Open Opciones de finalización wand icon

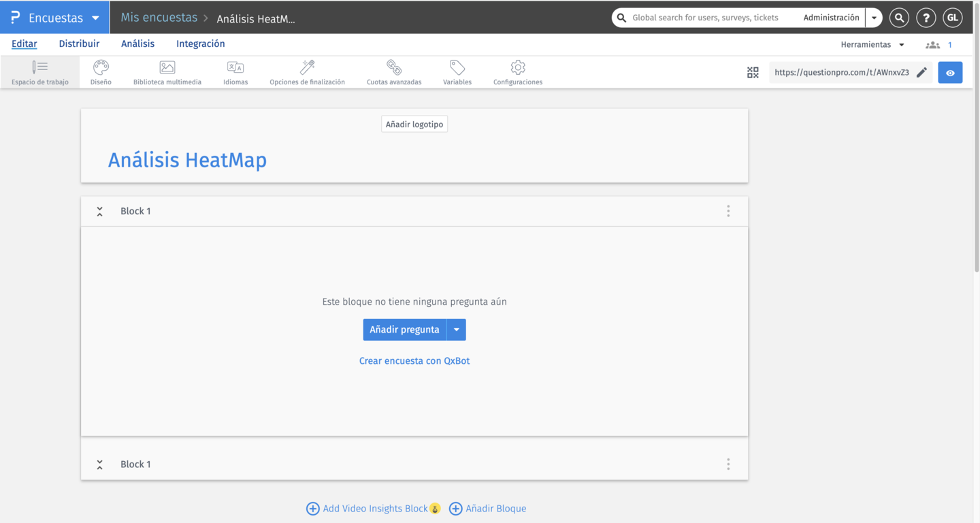(x=308, y=67)
